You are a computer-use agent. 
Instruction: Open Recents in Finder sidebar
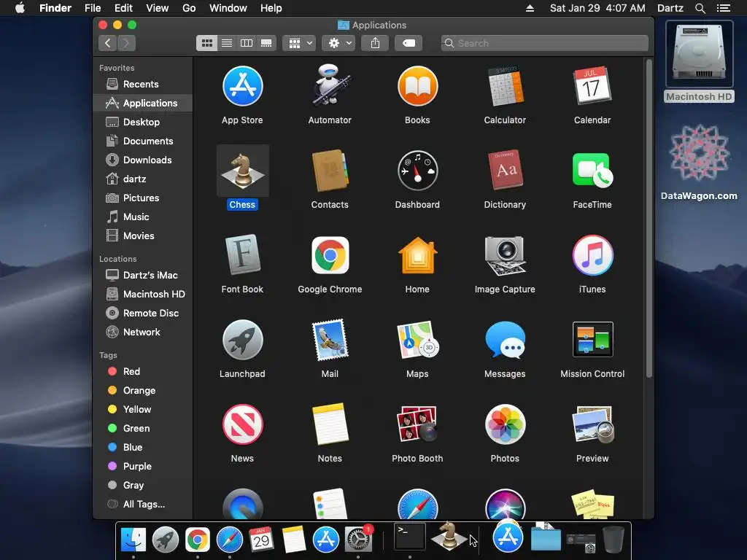click(x=143, y=85)
